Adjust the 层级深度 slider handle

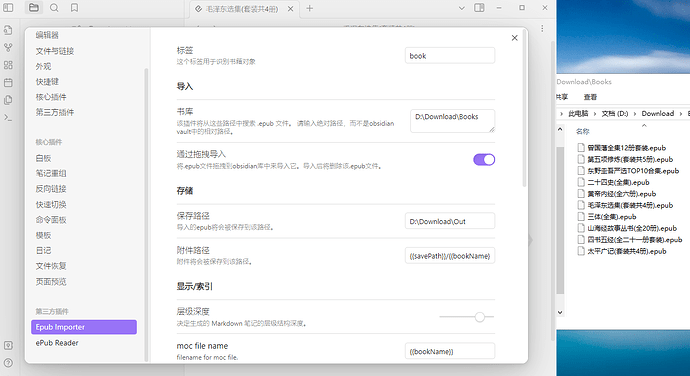click(480, 317)
